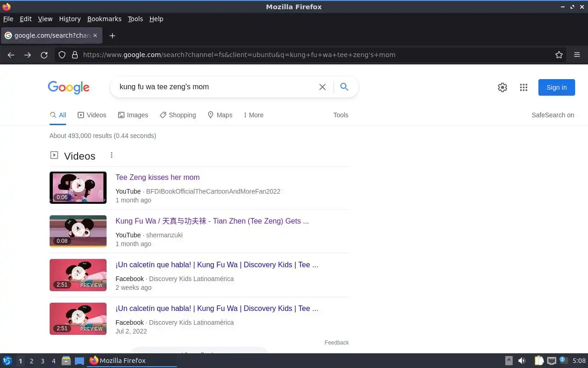The image size is (588, 368).
Task: Open the Tools menu in menu bar
Action: point(135,19)
